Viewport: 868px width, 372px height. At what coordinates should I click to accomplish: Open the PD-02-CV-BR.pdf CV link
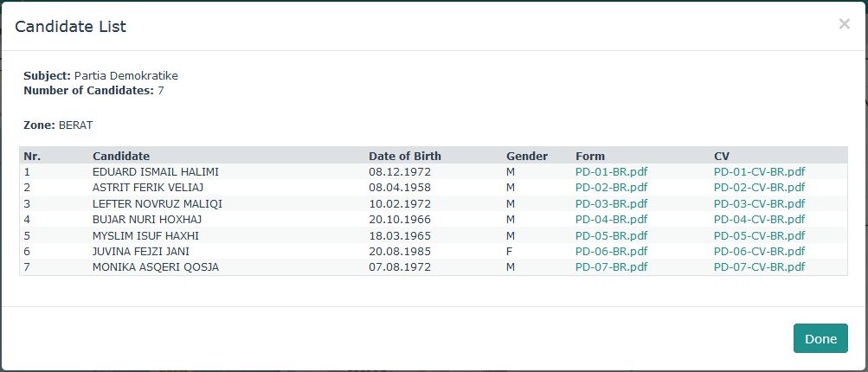tap(759, 188)
